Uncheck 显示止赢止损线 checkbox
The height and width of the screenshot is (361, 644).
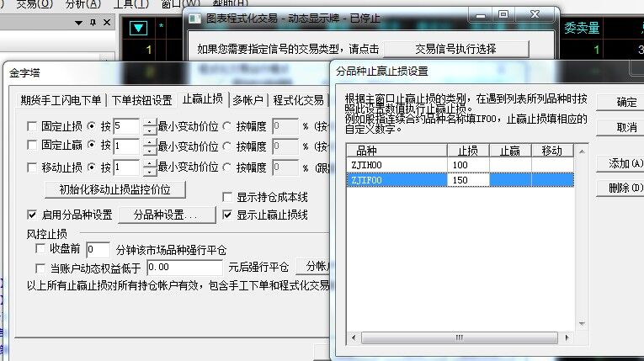click(227, 215)
